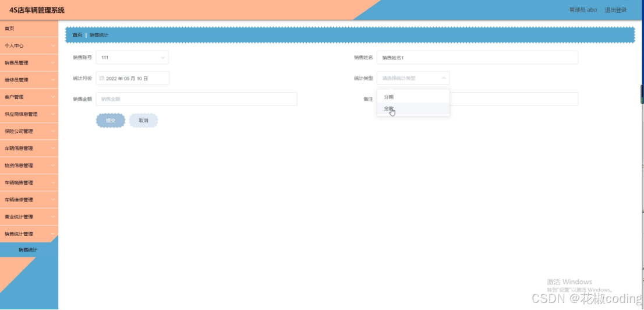Click 管理员 abo in the header
This screenshot has width=644, height=310.
tap(583, 10)
